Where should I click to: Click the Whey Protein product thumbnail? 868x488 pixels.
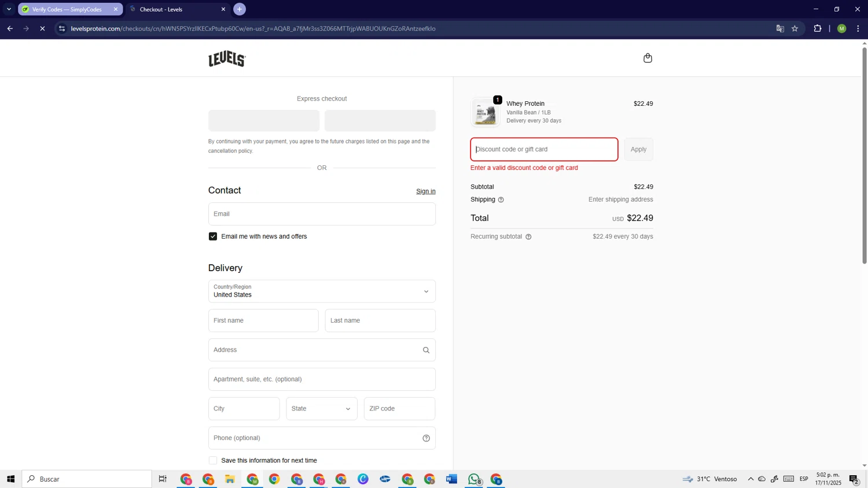(486, 112)
